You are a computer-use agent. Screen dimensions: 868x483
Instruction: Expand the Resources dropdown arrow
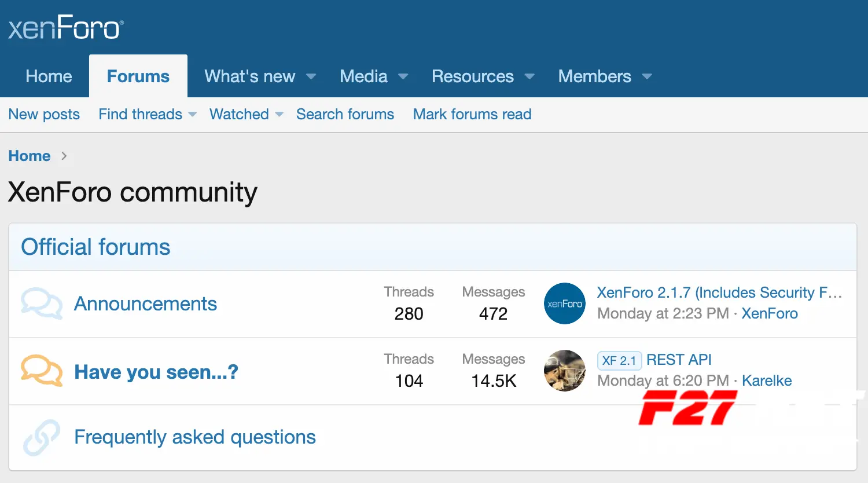529,76
